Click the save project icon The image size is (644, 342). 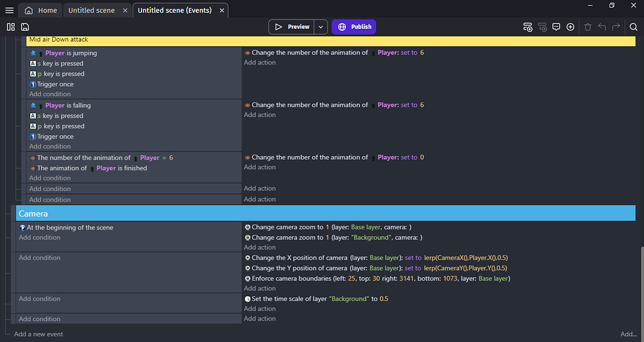[25, 27]
